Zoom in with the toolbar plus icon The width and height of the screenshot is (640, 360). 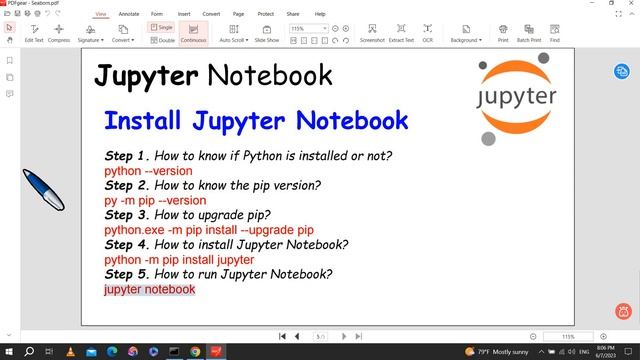click(x=346, y=29)
